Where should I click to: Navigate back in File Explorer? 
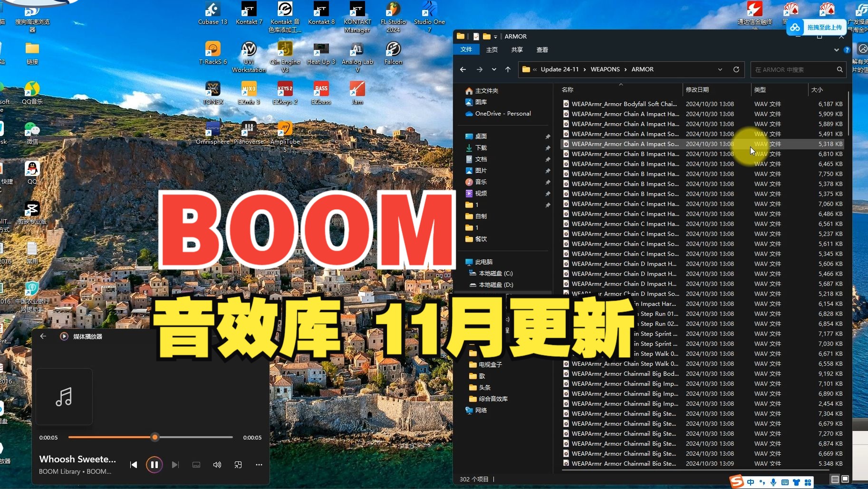tap(463, 69)
